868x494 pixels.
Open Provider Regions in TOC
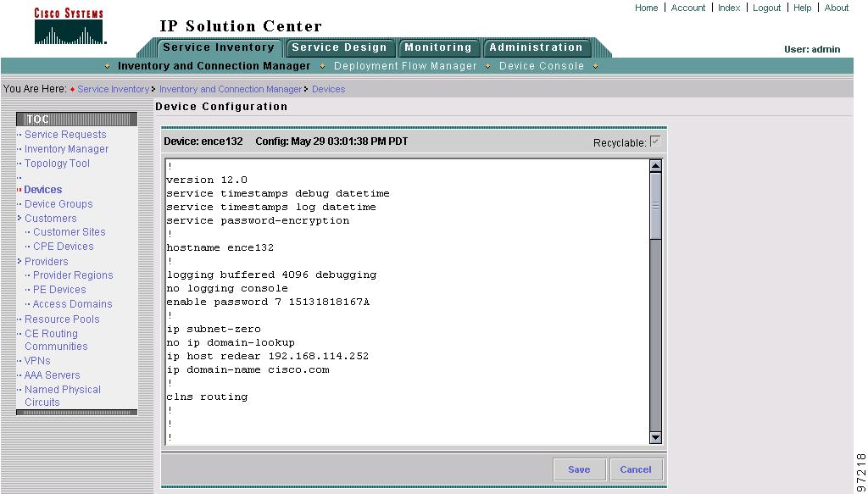[x=73, y=275]
